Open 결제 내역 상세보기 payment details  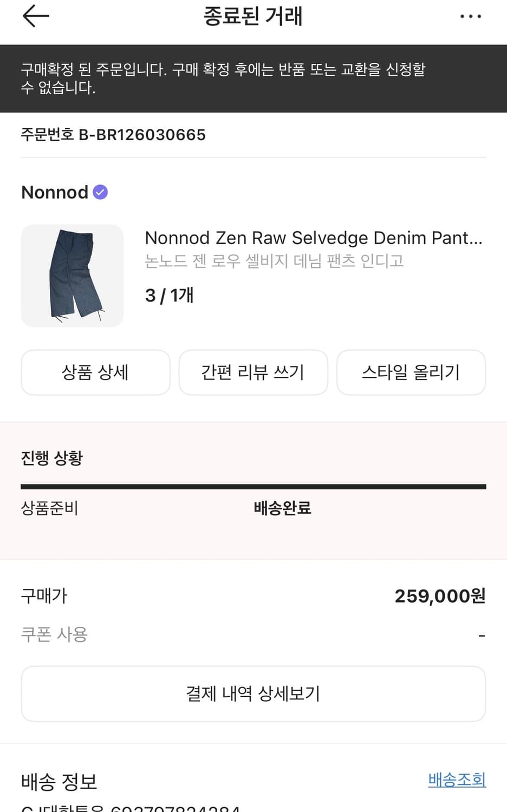click(x=253, y=693)
